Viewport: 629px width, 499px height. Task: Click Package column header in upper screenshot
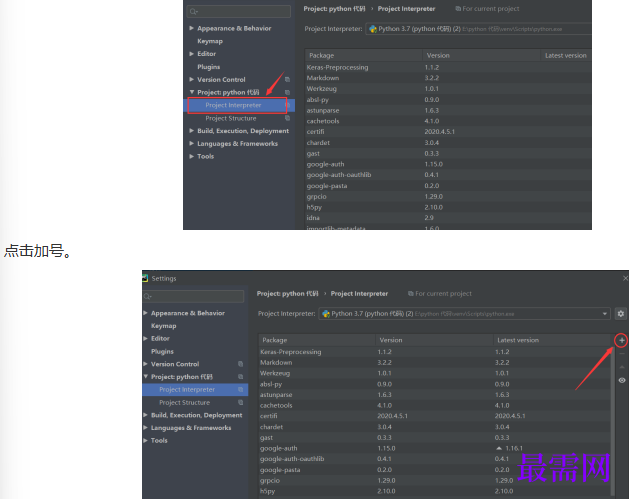point(363,55)
